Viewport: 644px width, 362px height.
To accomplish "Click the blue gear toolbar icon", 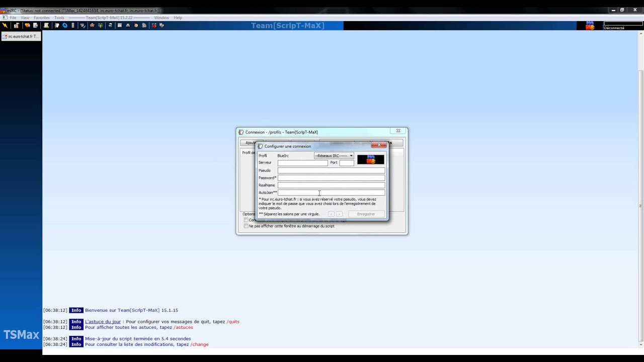I will tap(65, 25).
